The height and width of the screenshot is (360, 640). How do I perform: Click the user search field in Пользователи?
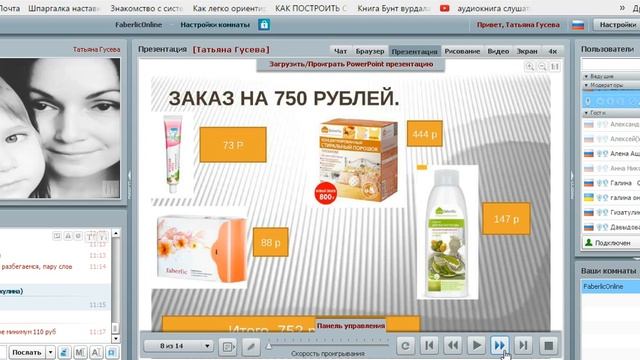point(611,64)
